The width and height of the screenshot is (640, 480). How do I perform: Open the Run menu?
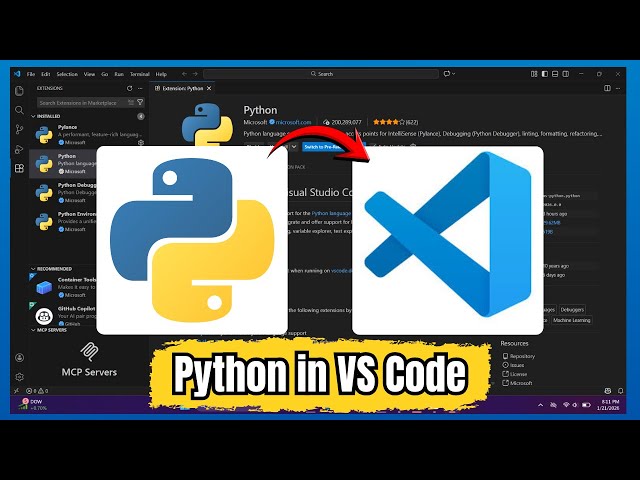tap(119, 74)
